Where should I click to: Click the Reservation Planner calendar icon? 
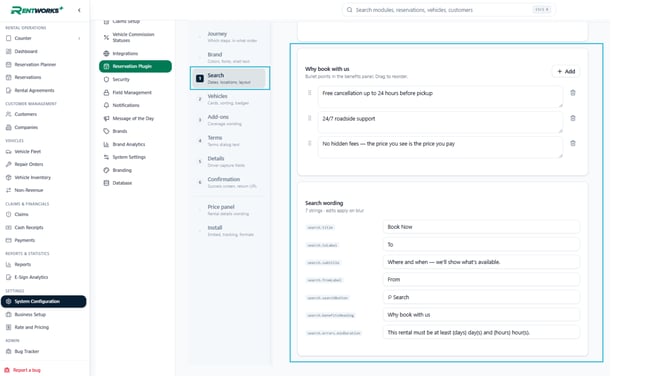pos(9,65)
